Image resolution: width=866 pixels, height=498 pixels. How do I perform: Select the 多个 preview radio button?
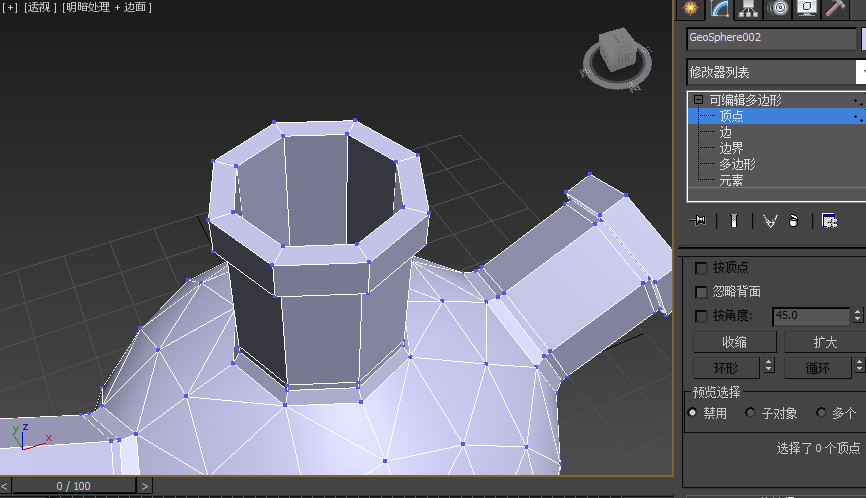pos(821,412)
